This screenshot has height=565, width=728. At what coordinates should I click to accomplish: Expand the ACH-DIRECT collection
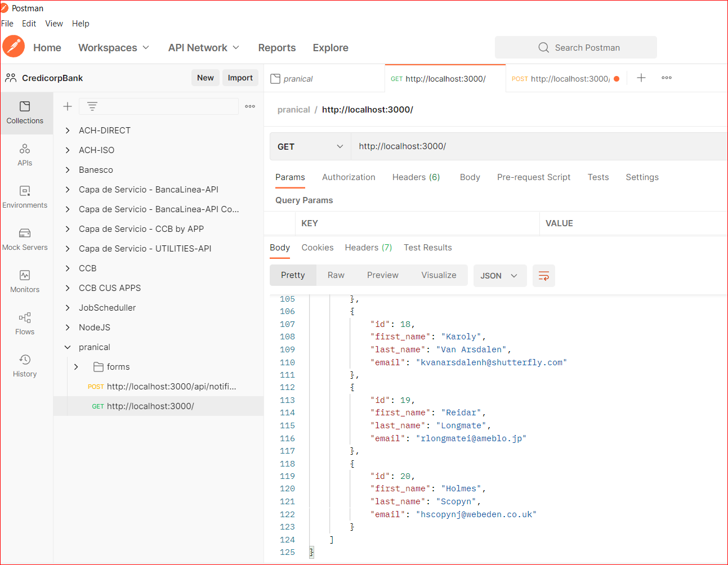pyautogui.click(x=68, y=131)
